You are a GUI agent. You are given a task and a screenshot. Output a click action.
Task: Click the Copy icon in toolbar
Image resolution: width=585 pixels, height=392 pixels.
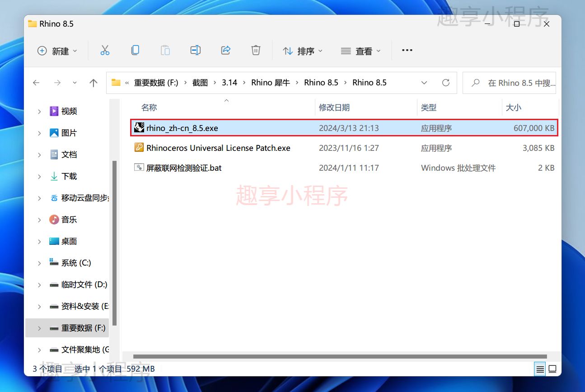[x=135, y=51]
